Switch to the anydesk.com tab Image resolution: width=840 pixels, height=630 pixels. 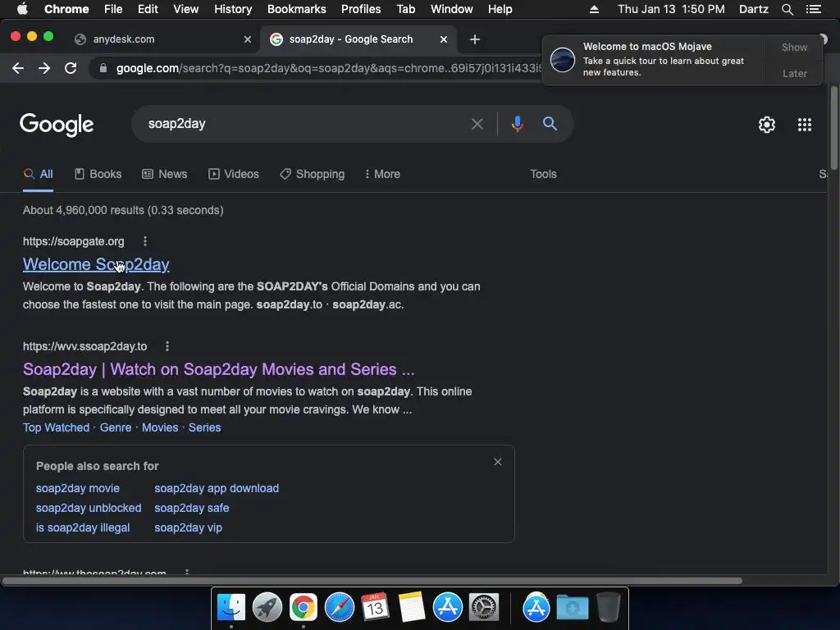tap(163, 39)
